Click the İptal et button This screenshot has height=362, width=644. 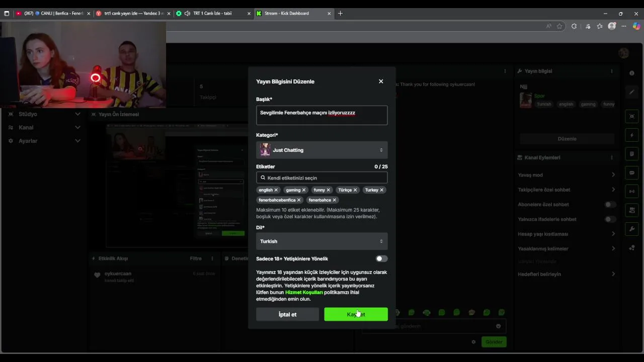pyautogui.click(x=287, y=314)
